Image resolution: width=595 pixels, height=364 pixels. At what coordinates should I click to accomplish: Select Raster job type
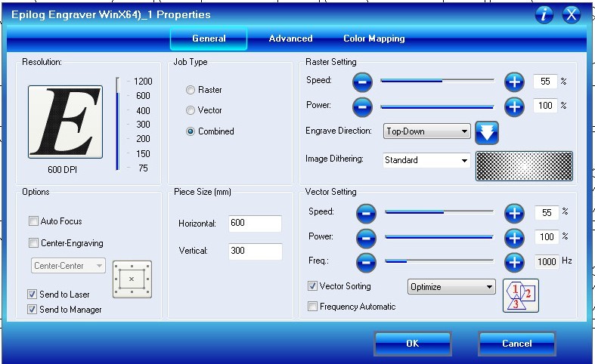[x=191, y=90]
